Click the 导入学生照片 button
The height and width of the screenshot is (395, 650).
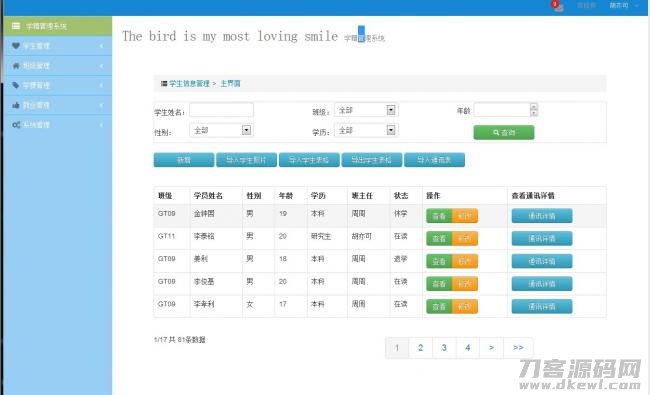coord(246,160)
